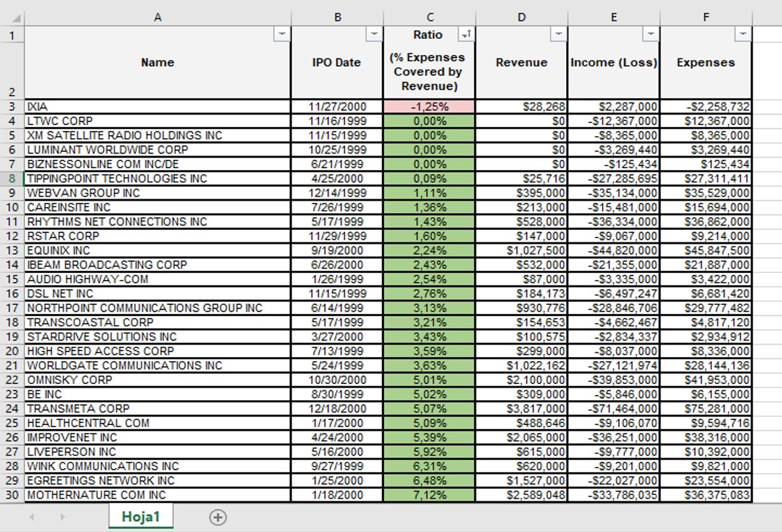Click MOTHERNATURE COM INC cell
Image resolution: width=782 pixels, height=532 pixels.
(x=158, y=495)
